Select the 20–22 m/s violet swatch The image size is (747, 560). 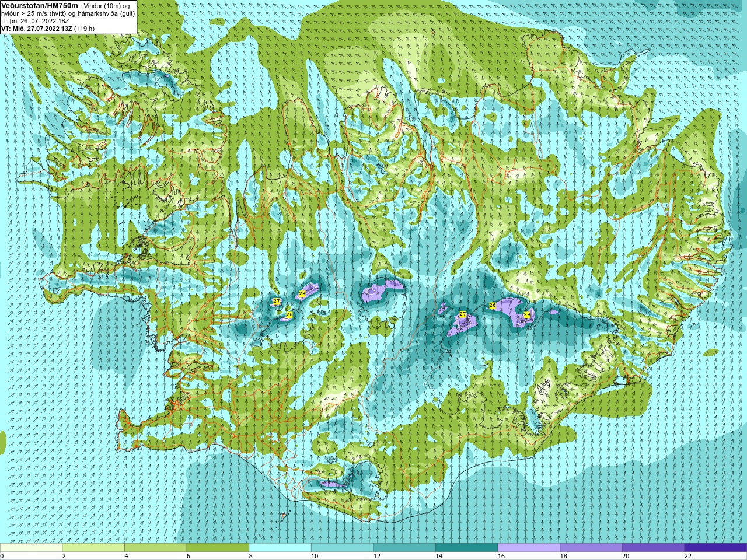coord(654,548)
